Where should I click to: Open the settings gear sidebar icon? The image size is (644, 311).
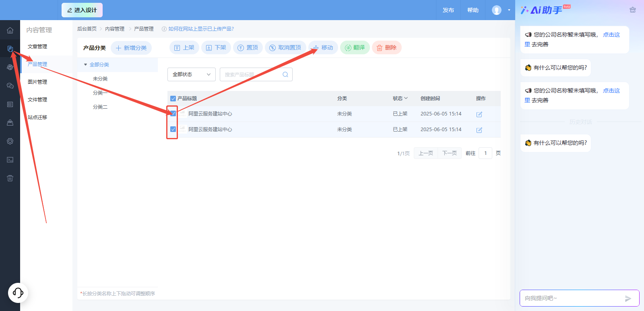(x=10, y=141)
